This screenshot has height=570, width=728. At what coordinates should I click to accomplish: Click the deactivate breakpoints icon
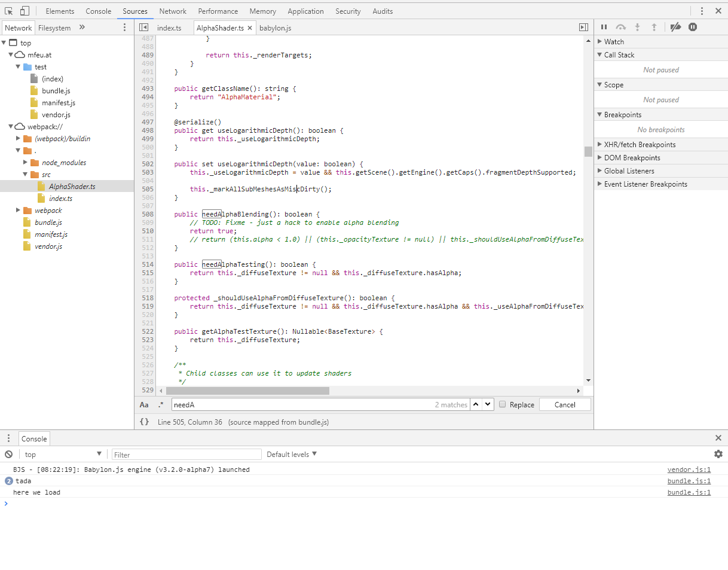675,27
